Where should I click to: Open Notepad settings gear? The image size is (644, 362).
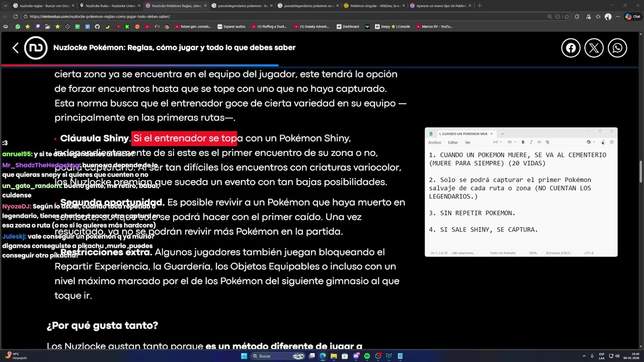(x=612, y=142)
